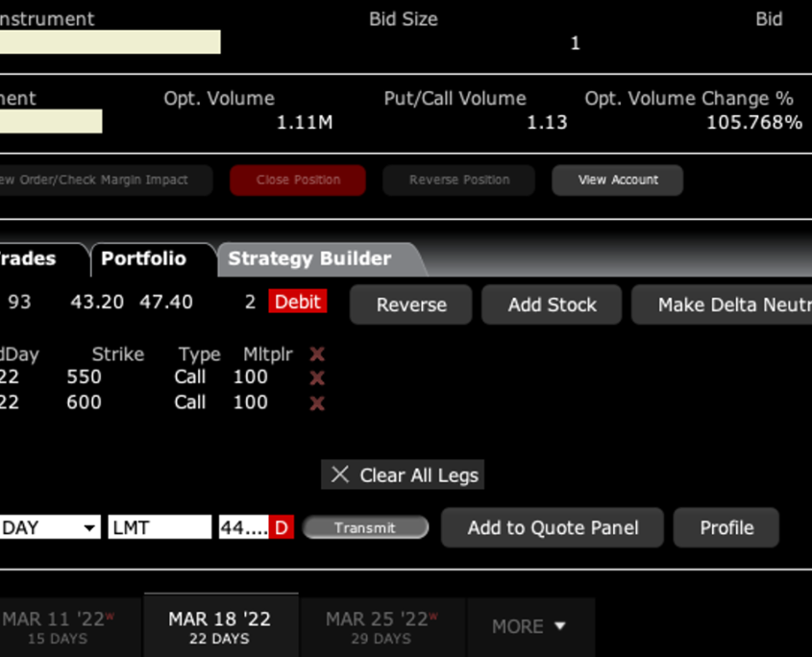Open the Strategy Builder tab
Screen dimensions: 812x657
pyautogui.click(x=309, y=258)
